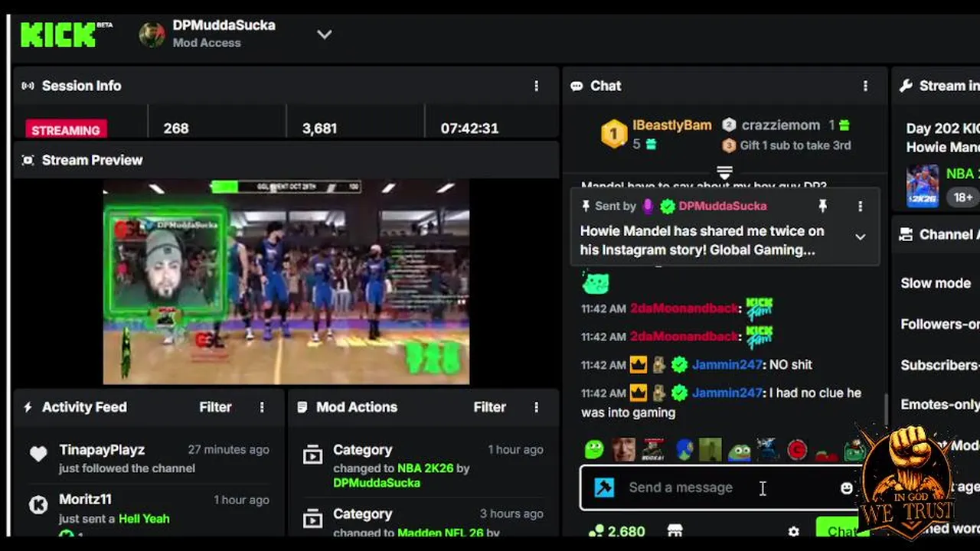Click DPMuddaSucka name in pinned message
This screenshot has width=980, height=551.
pyautogui.click(x=722, y=206)
